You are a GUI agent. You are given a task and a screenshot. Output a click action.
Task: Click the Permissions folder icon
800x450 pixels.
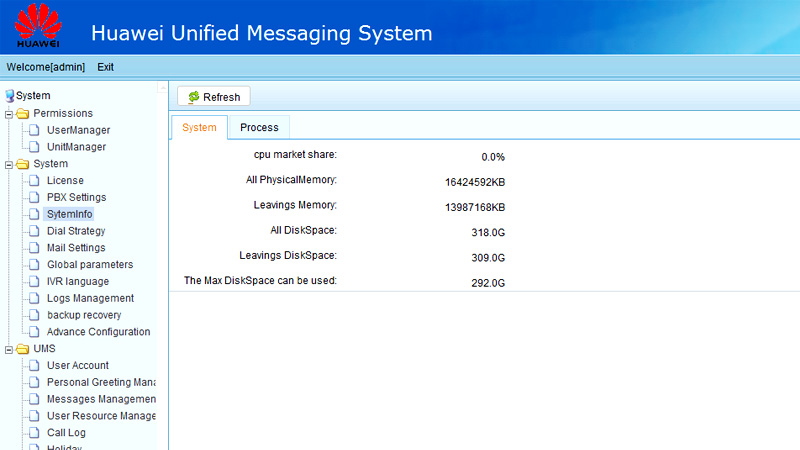click(22, 113)
